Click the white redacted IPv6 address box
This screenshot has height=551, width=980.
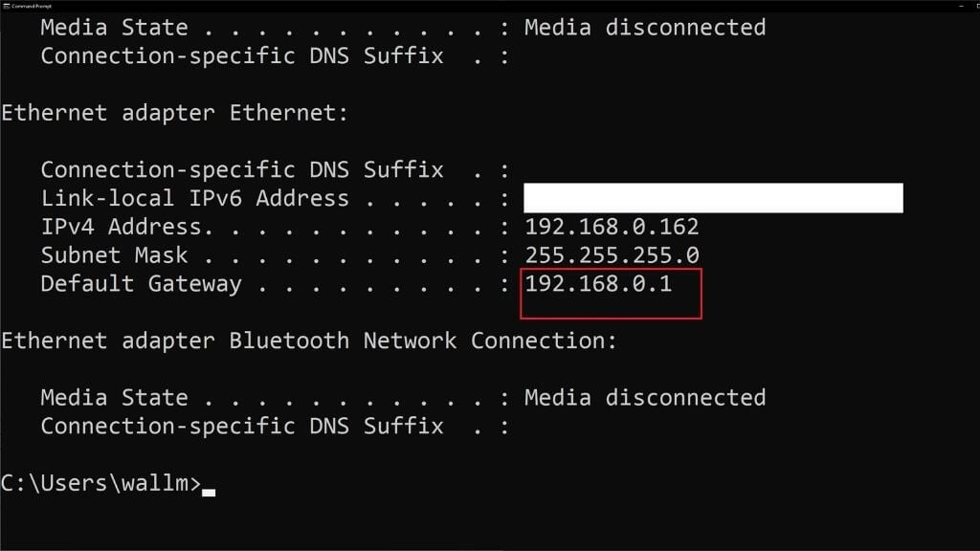712,198
